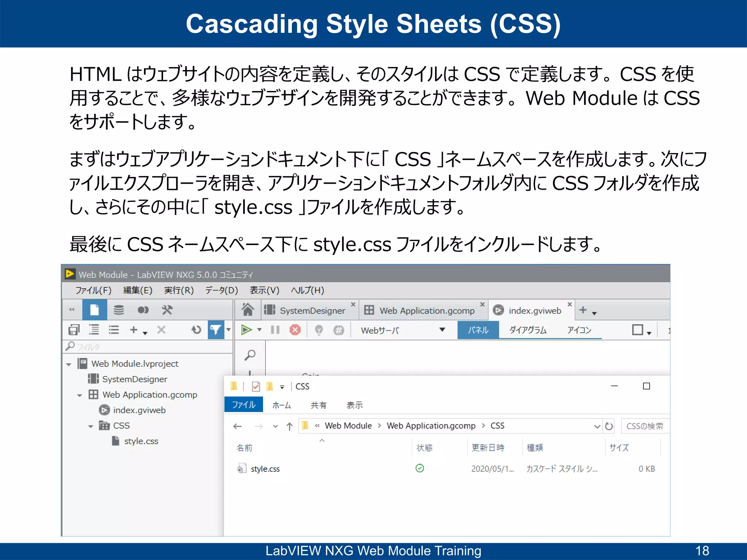Viewport: 747px width, 560px height.
Task: Open the ファイル(F) menu
Action: click(x=93, y=290)
